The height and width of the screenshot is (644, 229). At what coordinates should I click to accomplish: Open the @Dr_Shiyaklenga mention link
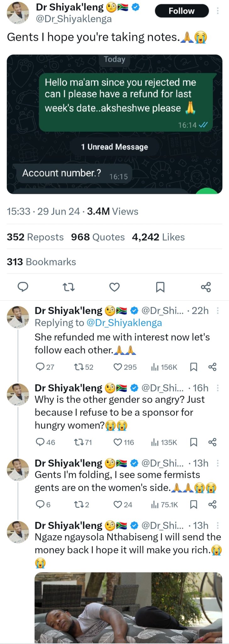(124, 323)
